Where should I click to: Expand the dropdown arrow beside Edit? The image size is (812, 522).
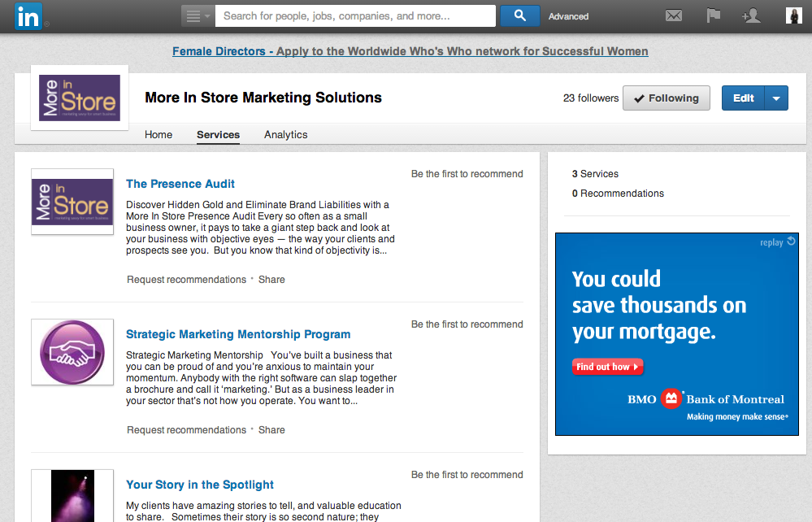776,98
